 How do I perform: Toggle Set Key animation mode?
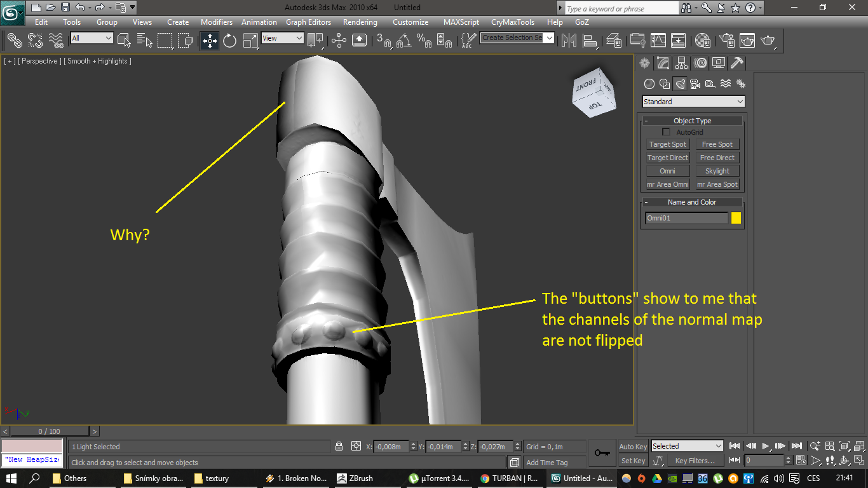click(633, 461)
